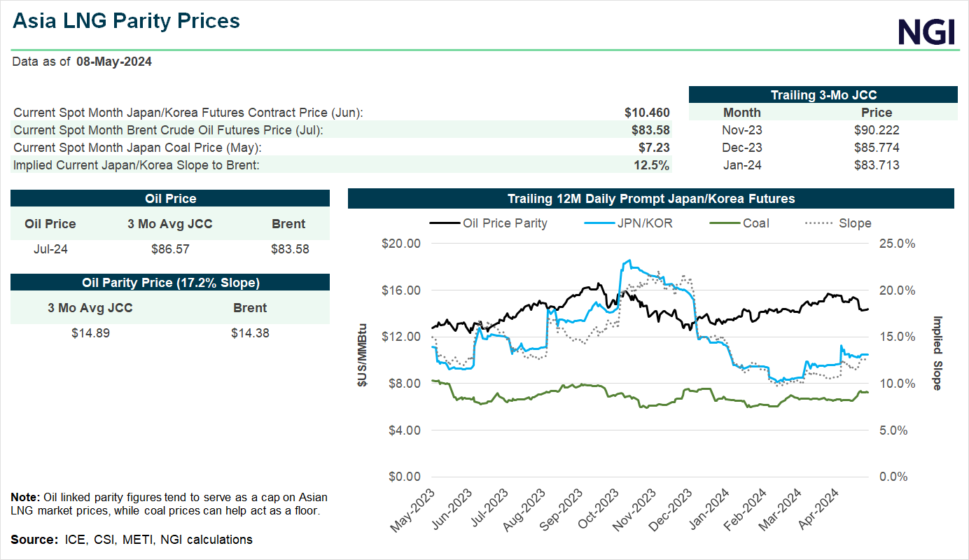Click the Coal legend entry
969x560 pixels.
pyautogui.click(x=739, y=223)
